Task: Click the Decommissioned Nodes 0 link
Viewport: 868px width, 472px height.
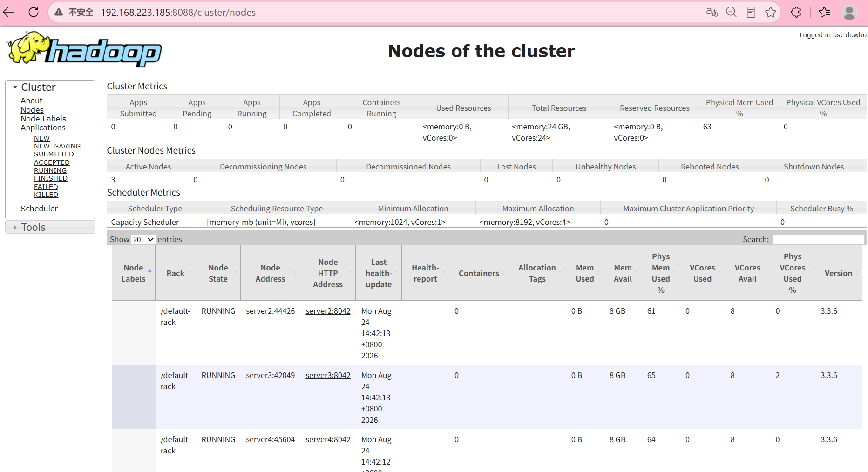Action: [x=342, y=180]
